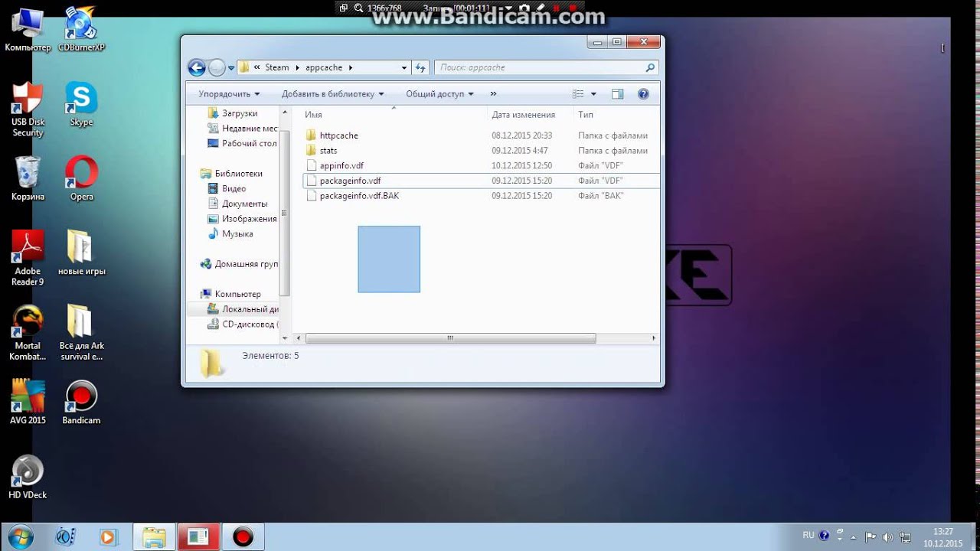980x551 pixels.
Task: Click the Explorer folder taskbar button
Action: (x=154, y=536)
